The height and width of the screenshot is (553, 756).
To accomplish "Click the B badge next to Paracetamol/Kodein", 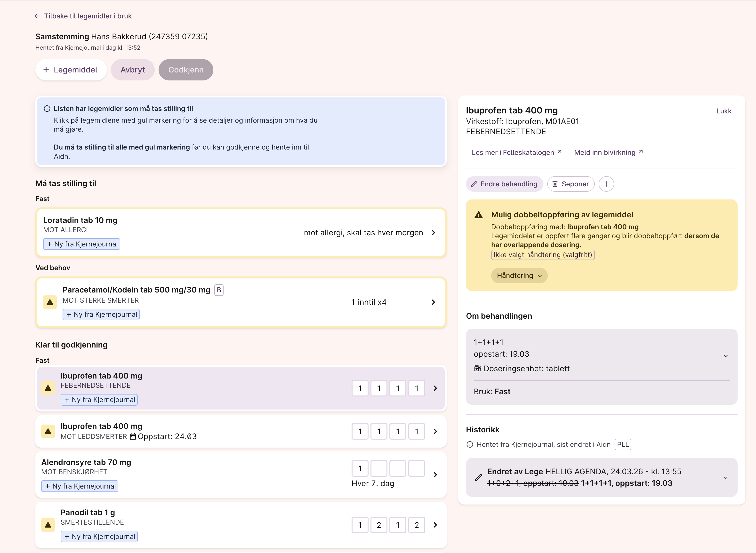I will [219, 290].
